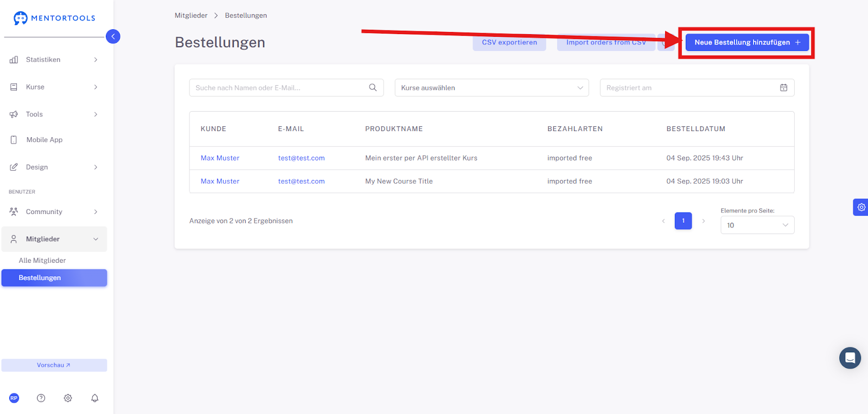The height and width of the screenshot is (414, 868).
Task: Focus the Registriert am date field
Action: (x=697, y=88)
